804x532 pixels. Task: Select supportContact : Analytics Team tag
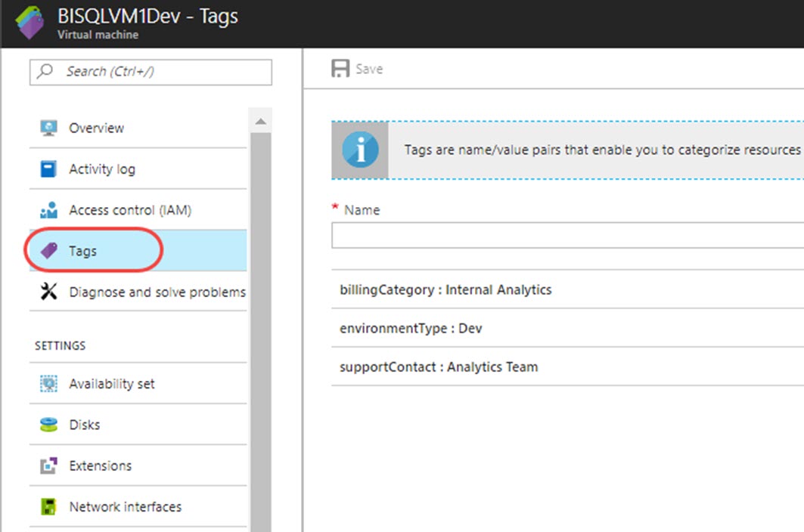tap(567, 367)
